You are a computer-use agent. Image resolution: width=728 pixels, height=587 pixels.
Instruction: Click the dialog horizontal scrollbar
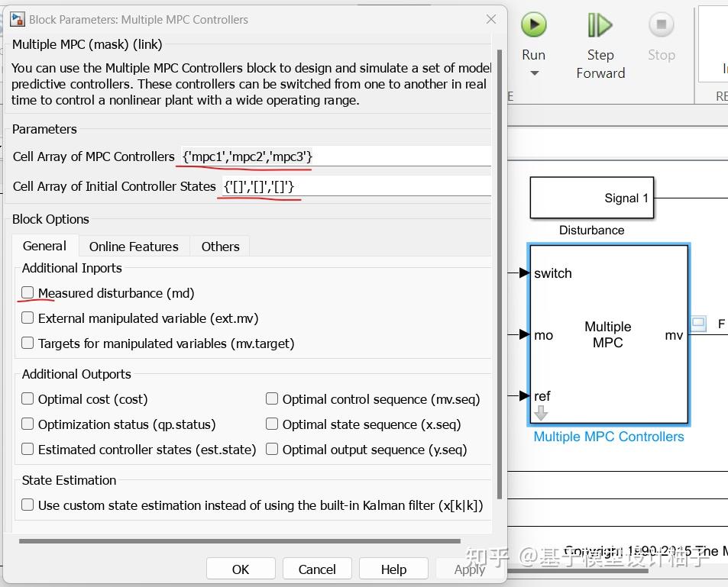pyautogui.click(x=240, y=541)
